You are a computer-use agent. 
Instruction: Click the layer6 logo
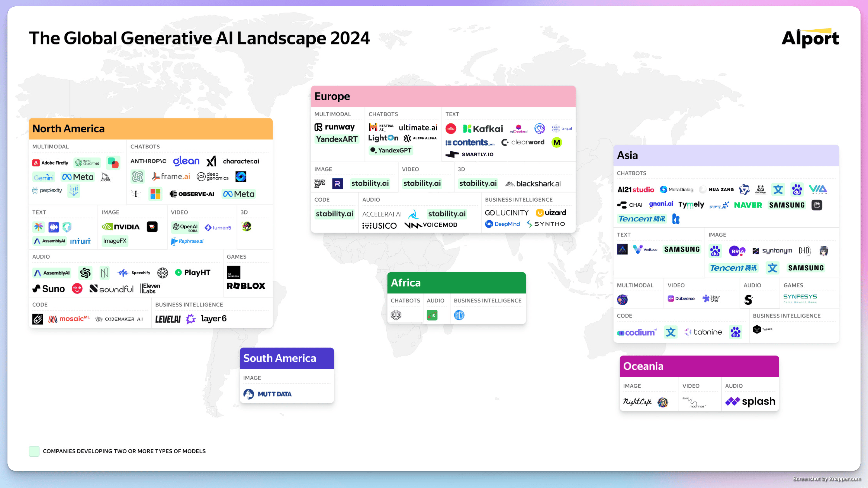point(214,319)
